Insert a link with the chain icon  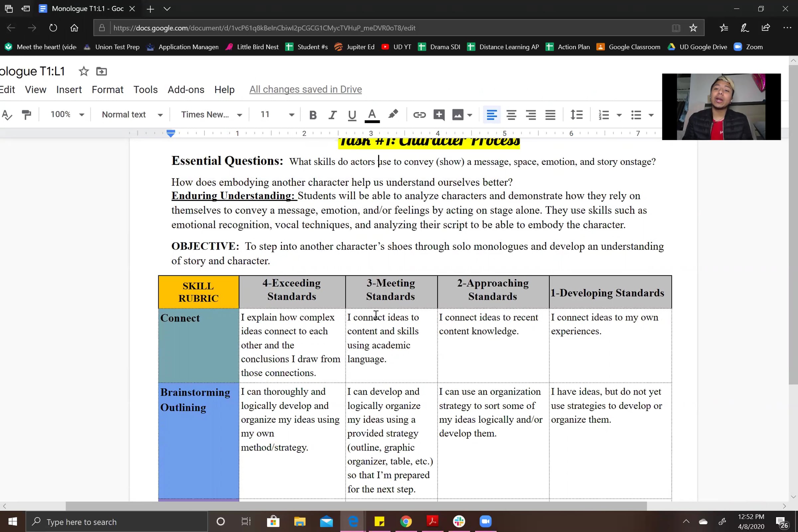(x=419, y=115)
